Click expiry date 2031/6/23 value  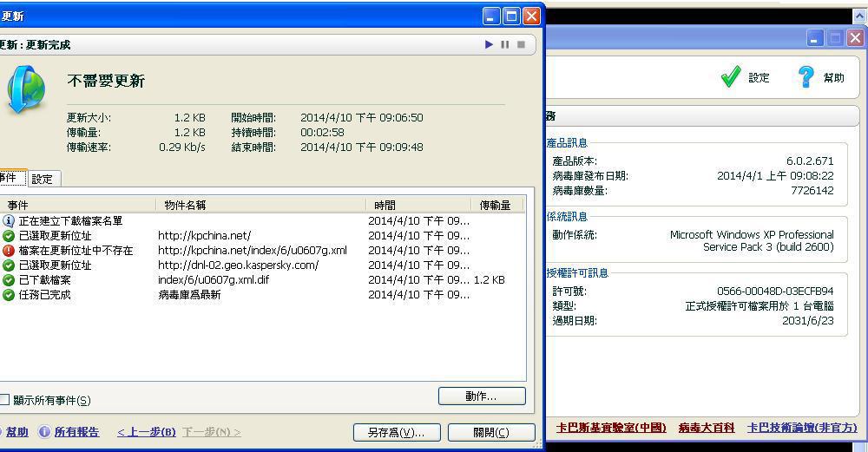(807, 320)
